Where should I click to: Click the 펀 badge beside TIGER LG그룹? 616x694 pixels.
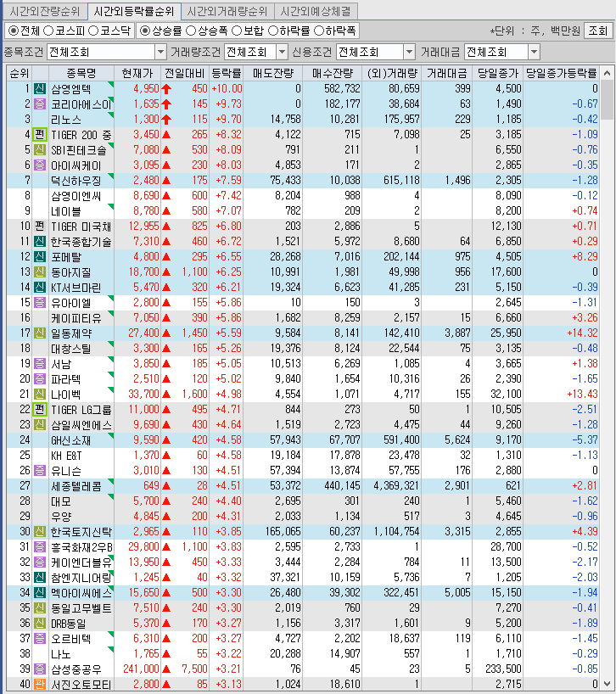tap(40, 410)
